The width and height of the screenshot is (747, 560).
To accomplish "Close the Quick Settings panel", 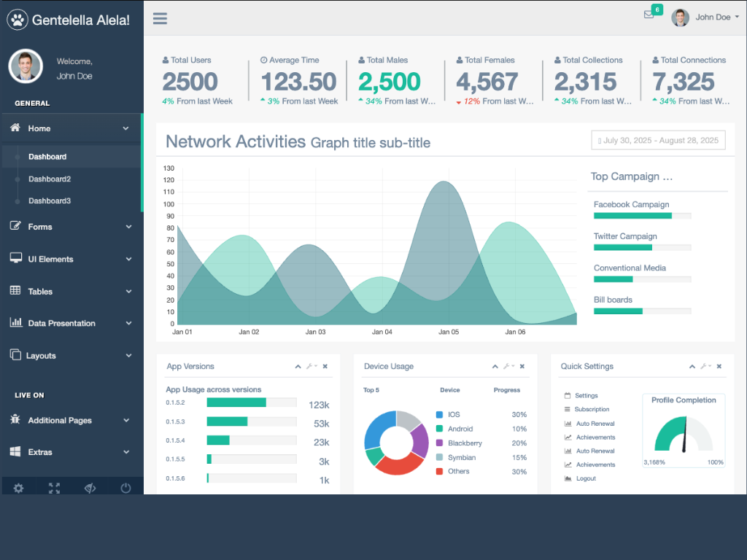I will tap(719, 366).
